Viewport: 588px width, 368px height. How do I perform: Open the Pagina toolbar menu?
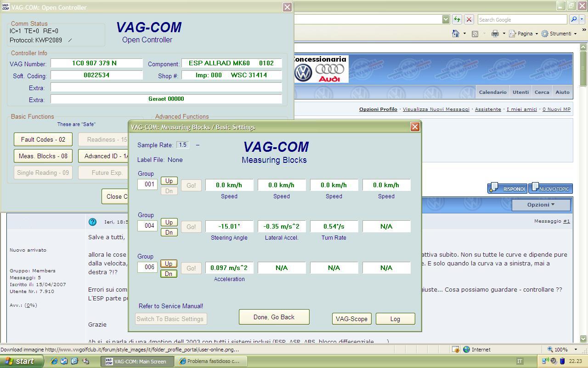(523, 34)
